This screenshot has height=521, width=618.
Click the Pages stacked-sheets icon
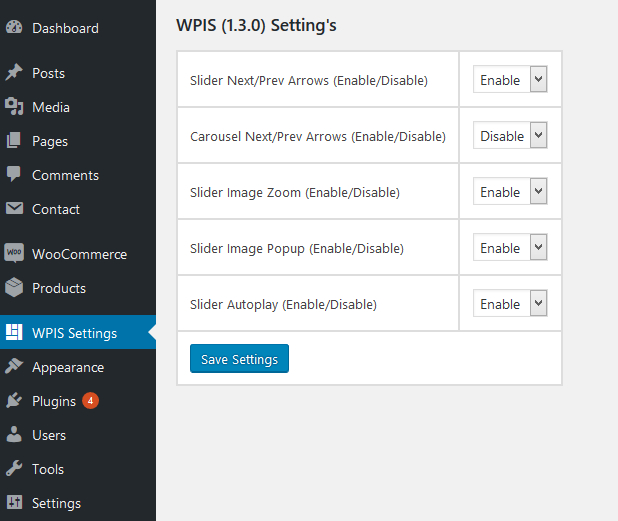click(14, 140)
